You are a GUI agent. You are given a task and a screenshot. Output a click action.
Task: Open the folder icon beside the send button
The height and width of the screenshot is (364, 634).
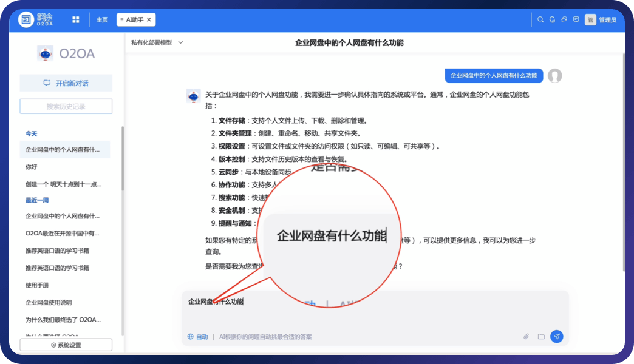click(x=541, y=336)
